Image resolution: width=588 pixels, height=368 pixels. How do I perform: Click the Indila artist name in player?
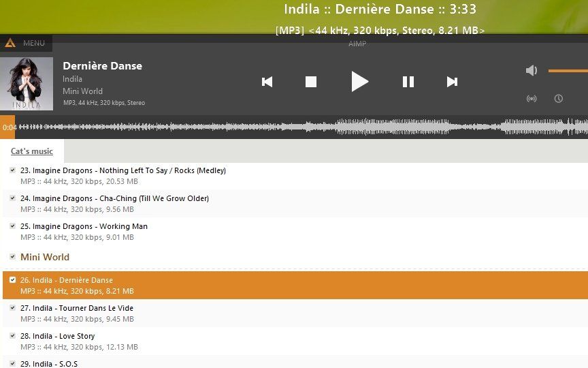coord(72,79)
